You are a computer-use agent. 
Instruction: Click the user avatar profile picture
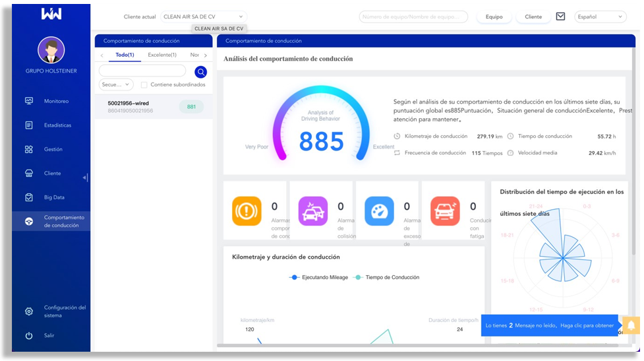point(51,50)
